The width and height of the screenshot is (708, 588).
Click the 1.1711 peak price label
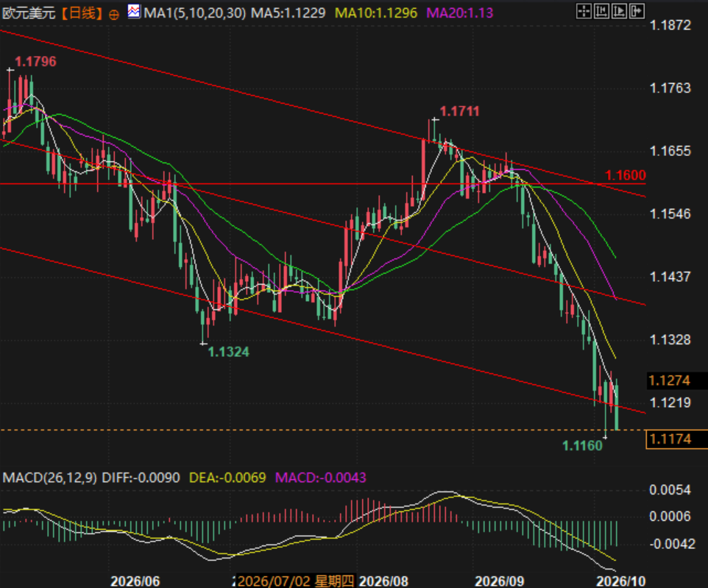click(460, 111)
